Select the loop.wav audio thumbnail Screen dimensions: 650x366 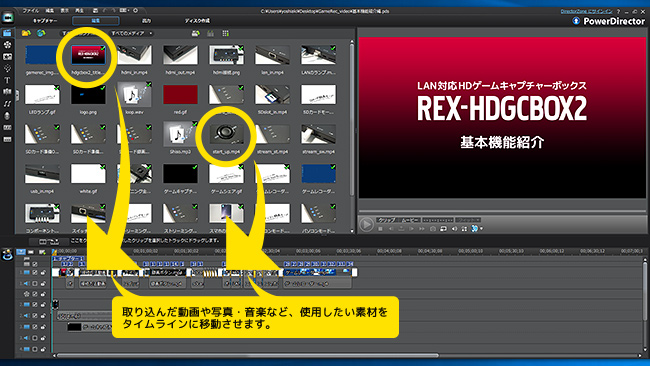pyautogui.click(x=134, y=95)
